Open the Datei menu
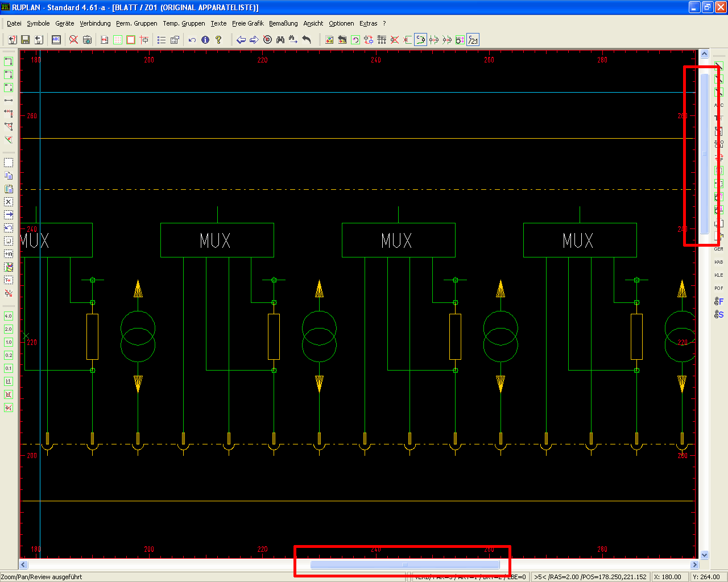728x582 pixels. pos(14,23)
